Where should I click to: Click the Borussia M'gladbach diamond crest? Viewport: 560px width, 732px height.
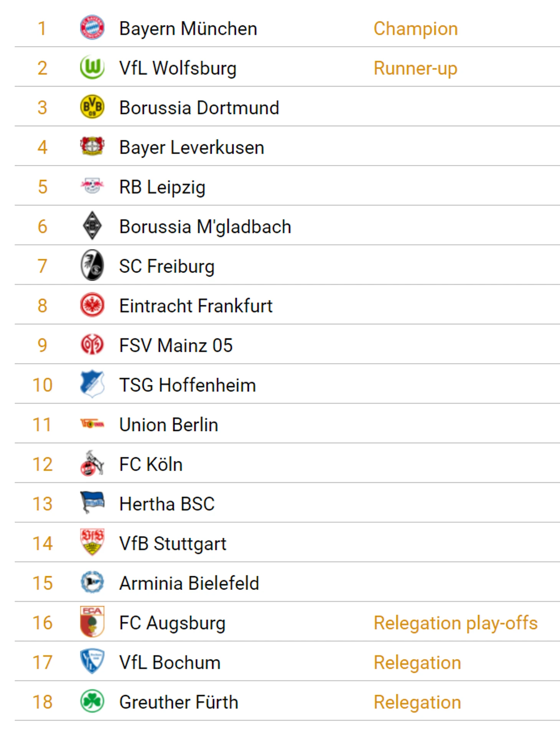[x=92, y=226]
